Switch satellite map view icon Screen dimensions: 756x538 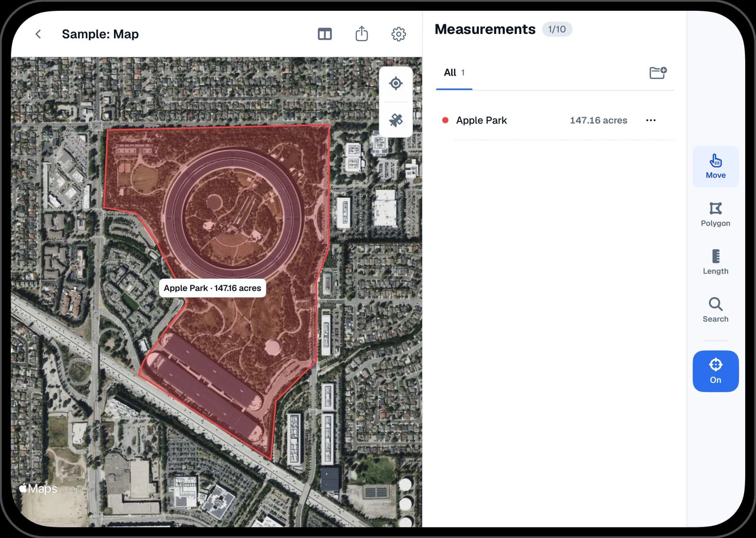click(396, 120)
